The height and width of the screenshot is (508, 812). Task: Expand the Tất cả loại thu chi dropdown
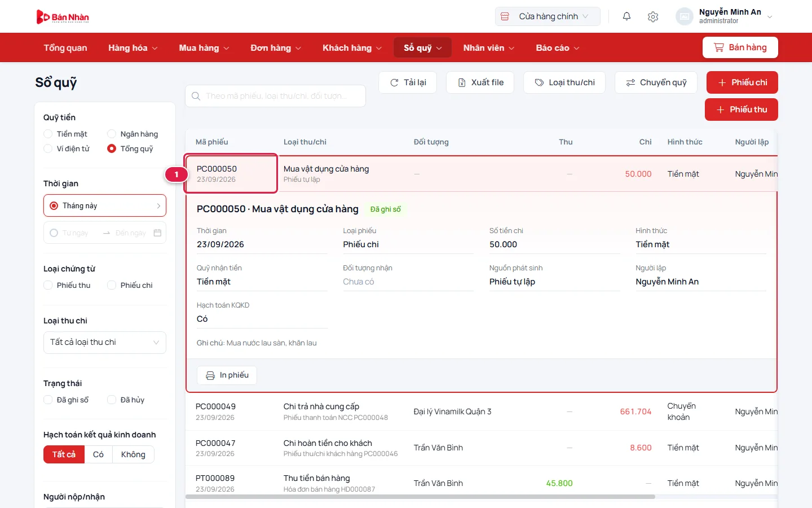pyautogui.click(x=105, y=343)
